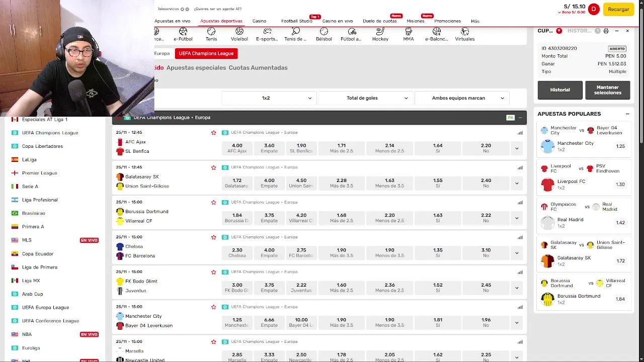
Task: Go to Apuestas en vivo tab
Action: 173,21
